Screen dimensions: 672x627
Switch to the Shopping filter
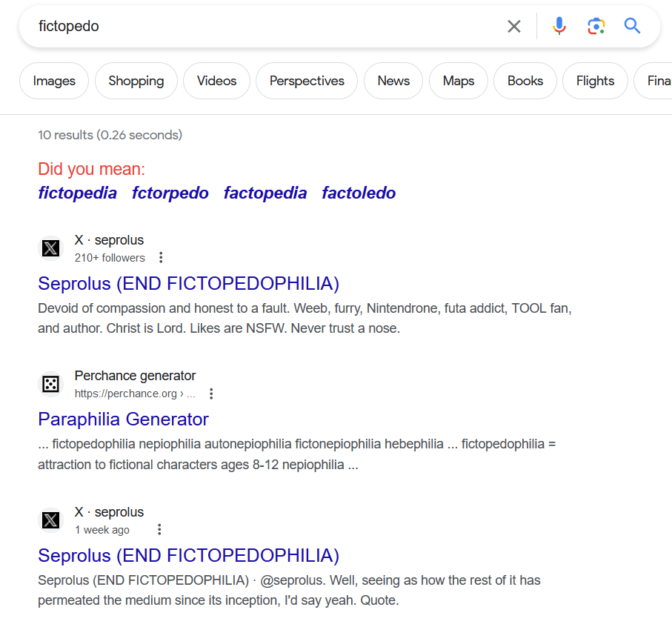point(136,81)
